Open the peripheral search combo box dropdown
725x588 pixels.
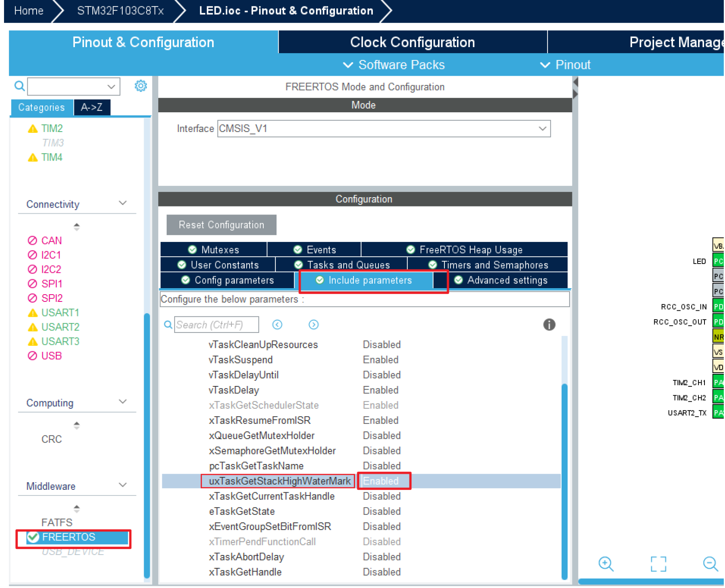(111, 87)
